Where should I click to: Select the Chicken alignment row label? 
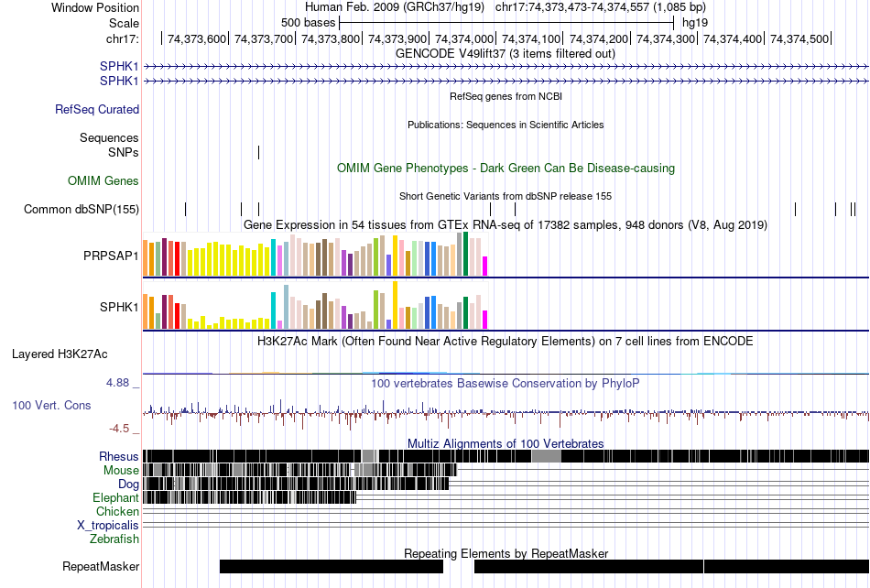[x=117, y=511]
